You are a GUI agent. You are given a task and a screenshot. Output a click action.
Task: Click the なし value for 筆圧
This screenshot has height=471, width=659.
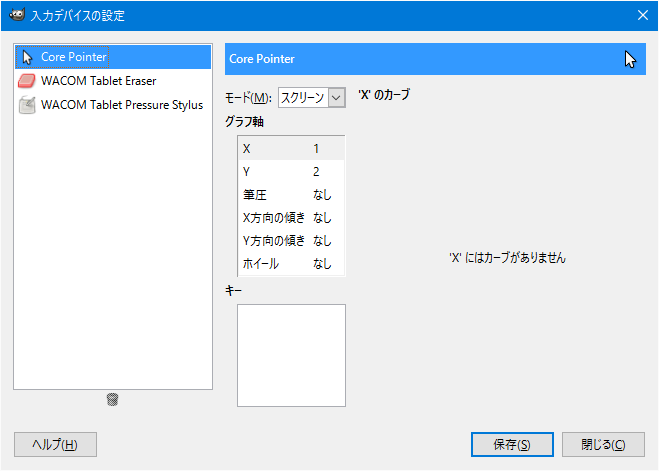(x=322, y=195)
